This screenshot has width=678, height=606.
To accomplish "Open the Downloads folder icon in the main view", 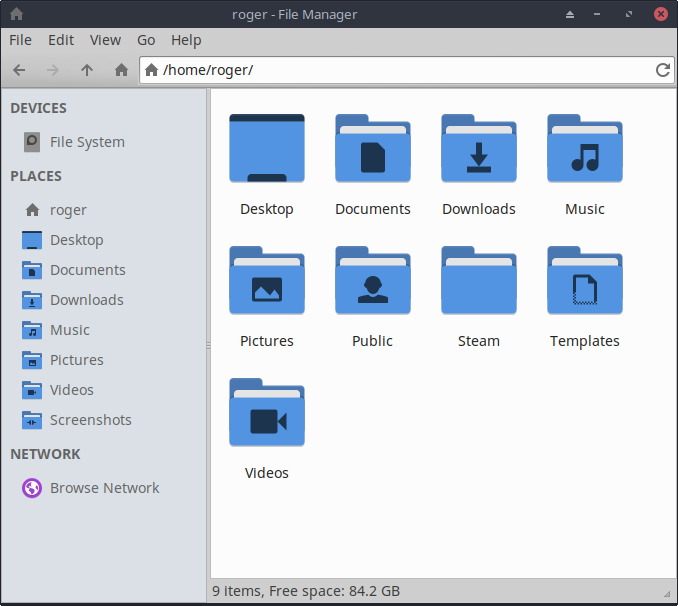I will pyautogui.click(x=479, y=148).
